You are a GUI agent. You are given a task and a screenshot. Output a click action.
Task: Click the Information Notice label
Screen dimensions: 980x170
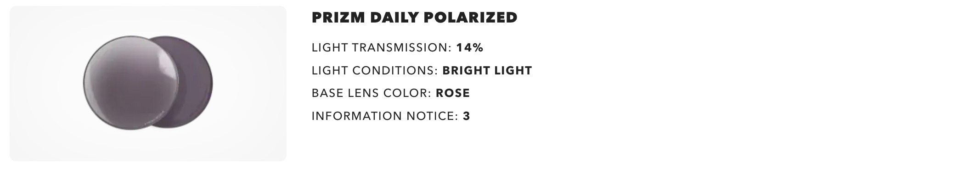click(x=385, y=116)
